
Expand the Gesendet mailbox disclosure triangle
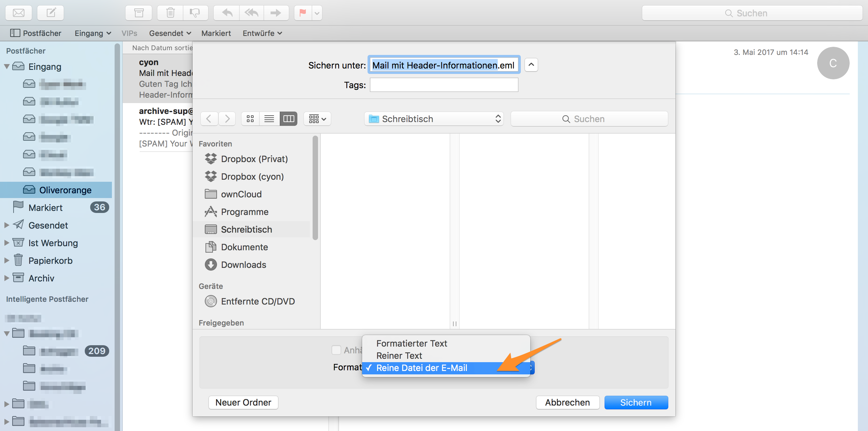(x=6, y=225)
